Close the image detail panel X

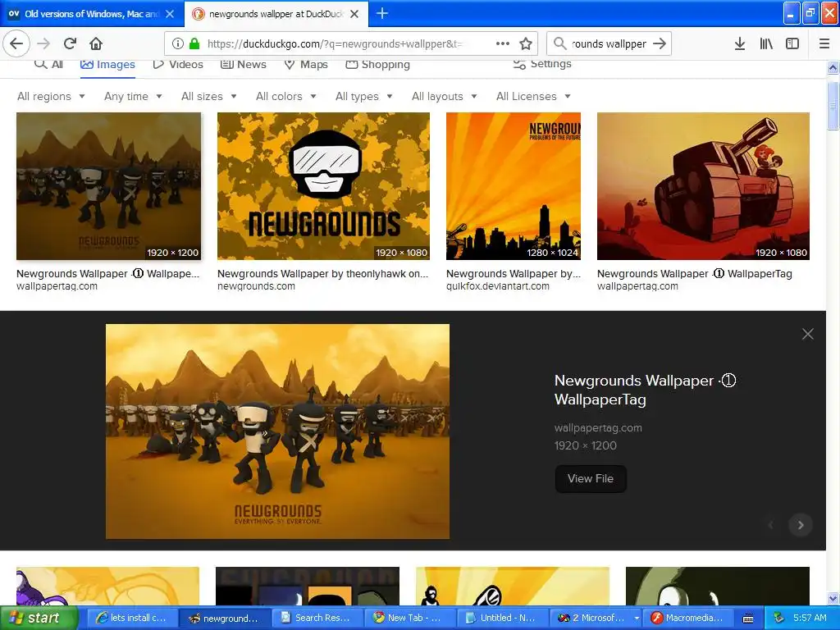point(808,335)
